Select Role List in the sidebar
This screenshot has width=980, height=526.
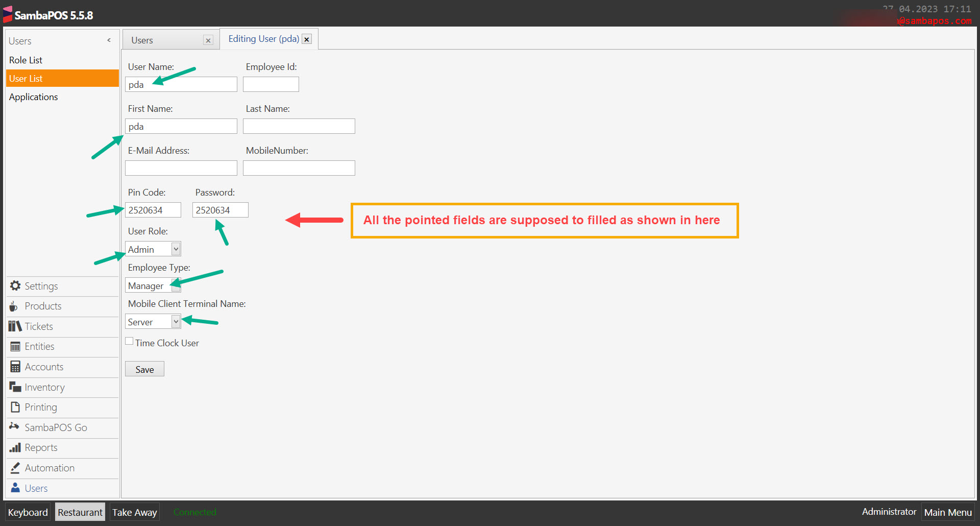(x=26, y=60)
